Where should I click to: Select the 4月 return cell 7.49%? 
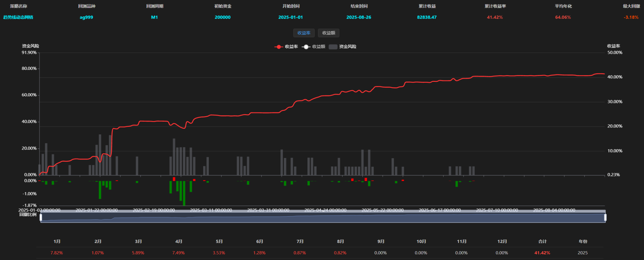[x=179, y=253]
